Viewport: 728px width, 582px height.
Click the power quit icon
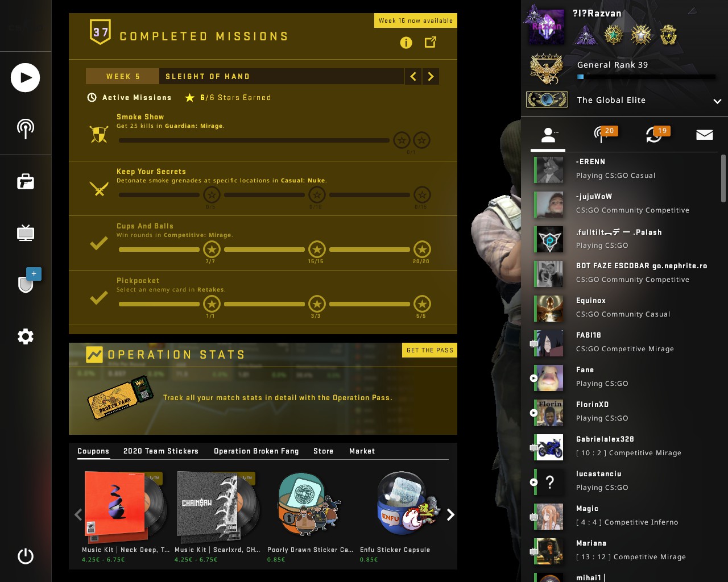[26, 556]
